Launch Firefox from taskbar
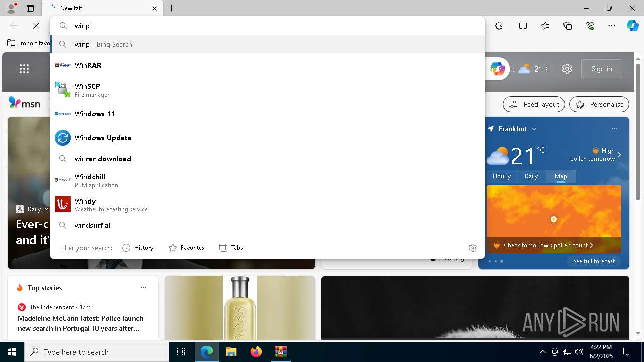 [256, 352]
